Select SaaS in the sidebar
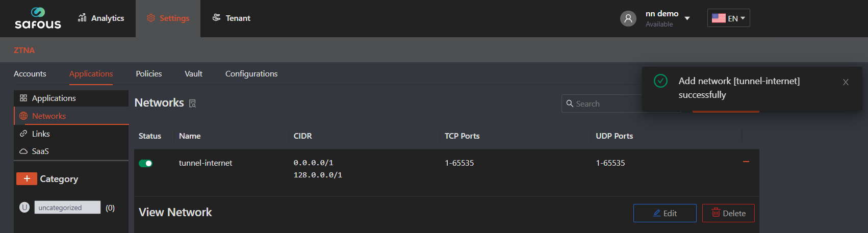The width and height of the screenshot is (868, 233). [x=40, y=151]
